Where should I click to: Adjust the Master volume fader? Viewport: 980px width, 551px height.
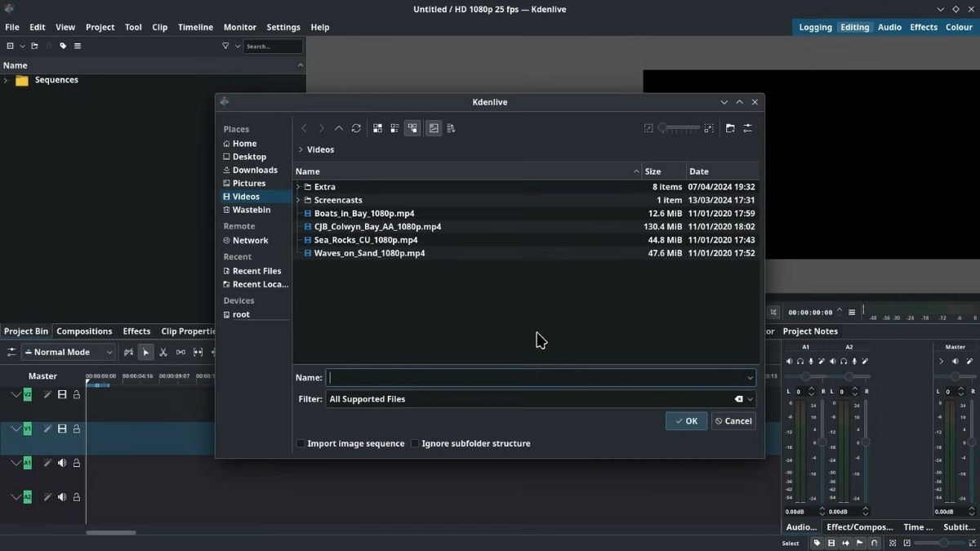click(972, 442)
